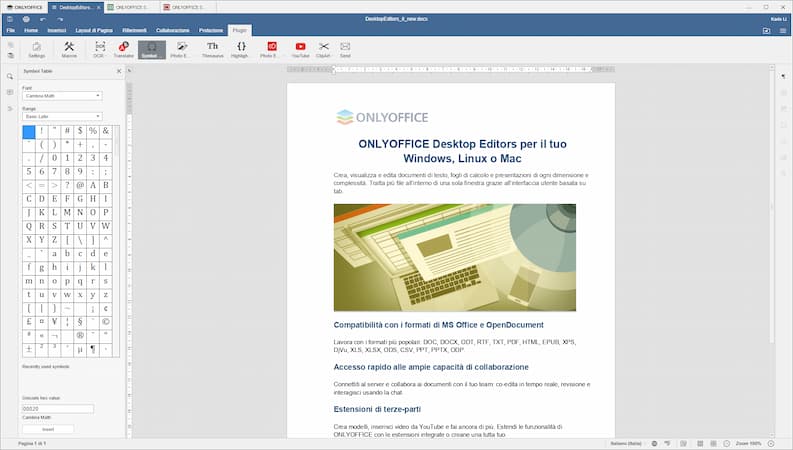Click the Insert button in Symbol Table

48,429
